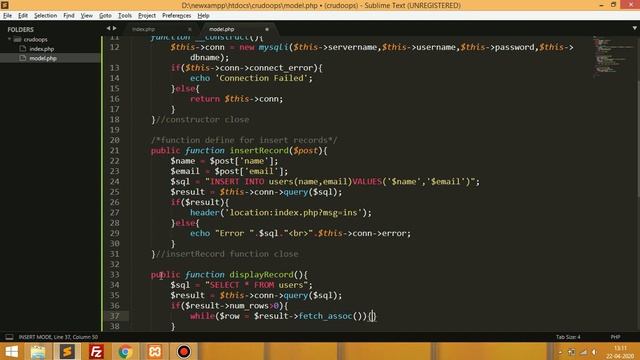
Task: Click the SELECT * FROM users string
Action: pyautogui.click(x=256, y=285)
